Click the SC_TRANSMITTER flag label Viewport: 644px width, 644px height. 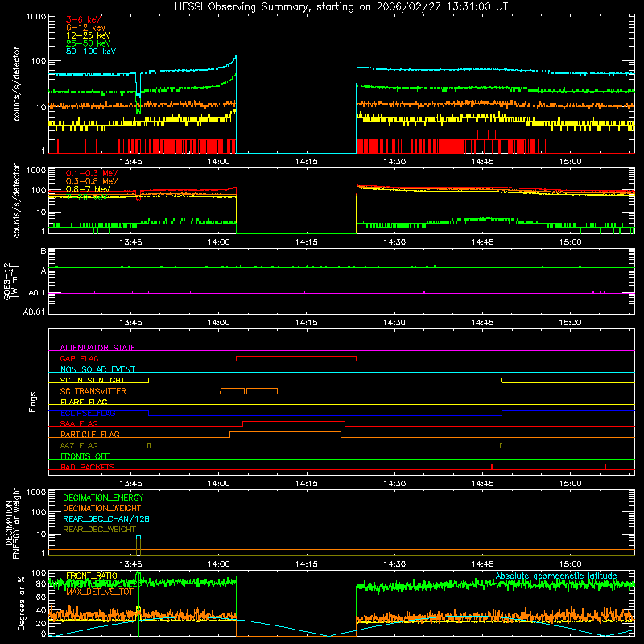point(93,390)
